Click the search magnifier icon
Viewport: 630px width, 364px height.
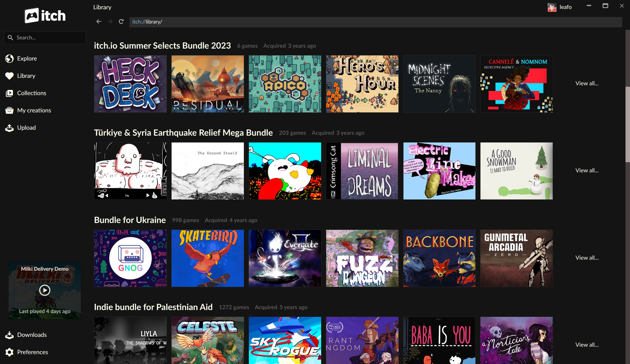(10, 38)
